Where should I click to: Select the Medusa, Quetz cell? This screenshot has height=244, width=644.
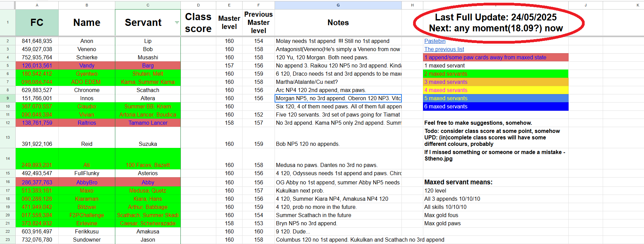point(148,190)
